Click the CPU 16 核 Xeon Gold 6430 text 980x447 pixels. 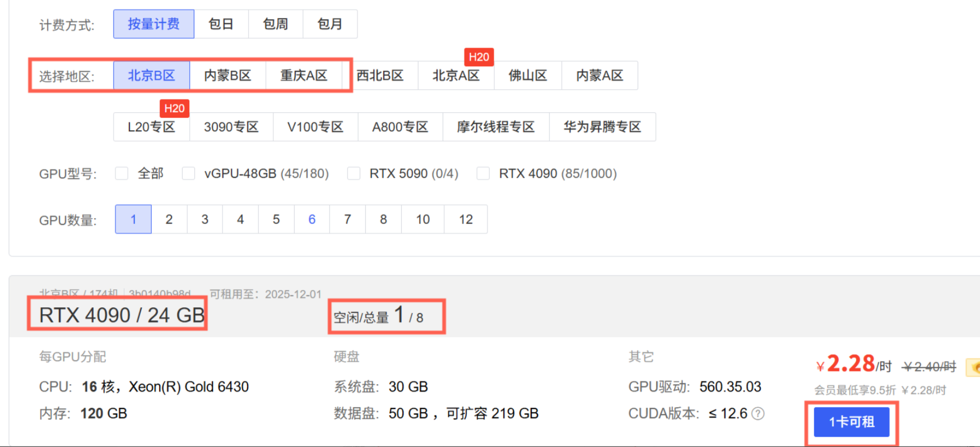click(144, 387)
